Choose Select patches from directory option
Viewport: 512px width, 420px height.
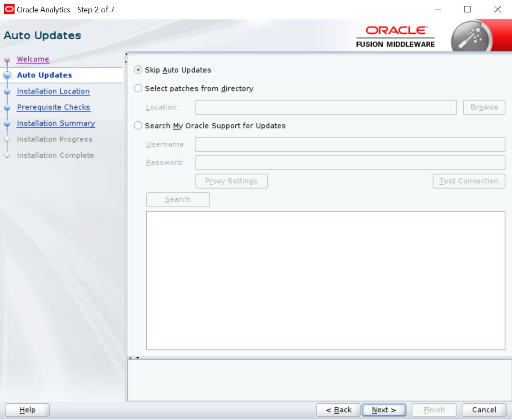138,88
